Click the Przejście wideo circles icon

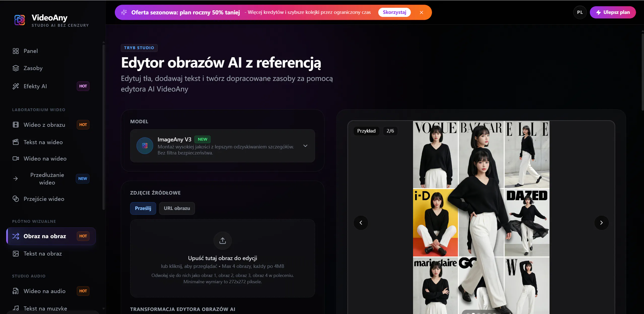coord(16,199)
